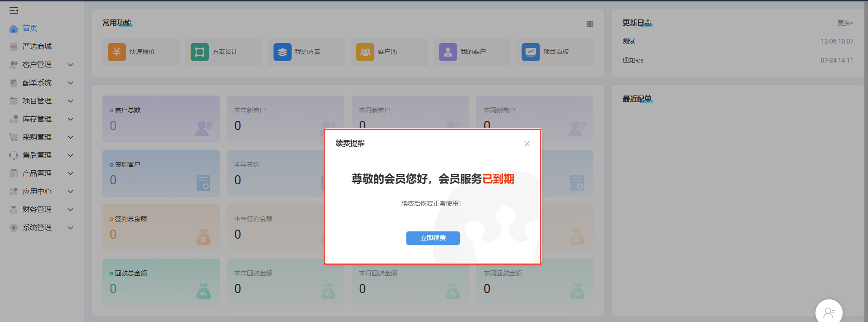
Task: Expand the 项目管理 chevron
Action: point(70,101)
